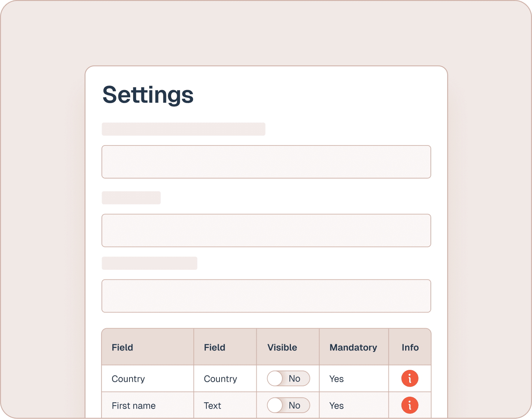Click the leftmost Field column header
The image size is (532, 419).
click(122, 347)
